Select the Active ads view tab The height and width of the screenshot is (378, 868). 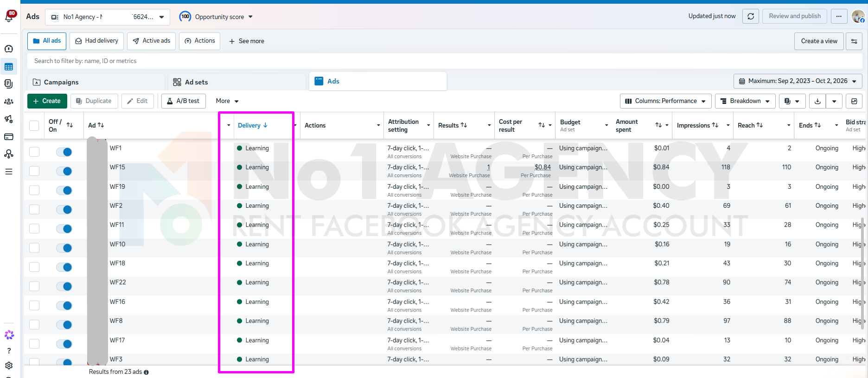(152, 41)
